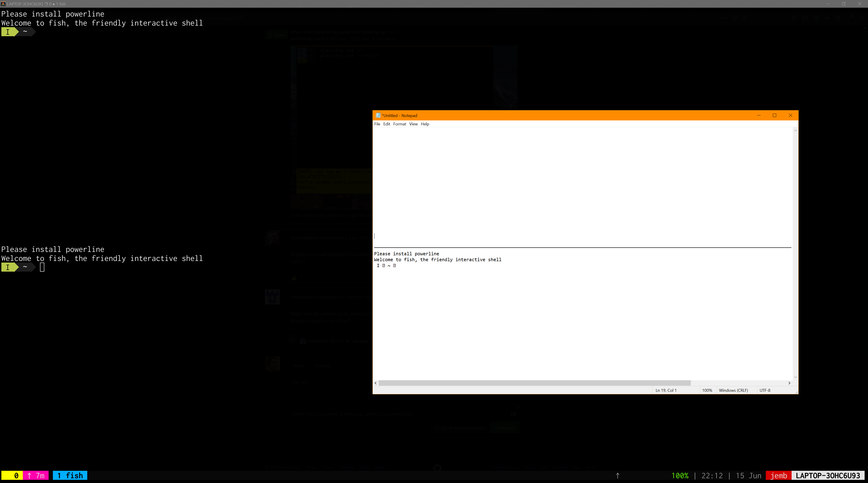Viewport: 868px width, 483px height.
Task: Click the chrisduerr username link
Action: tap(302, 297)
